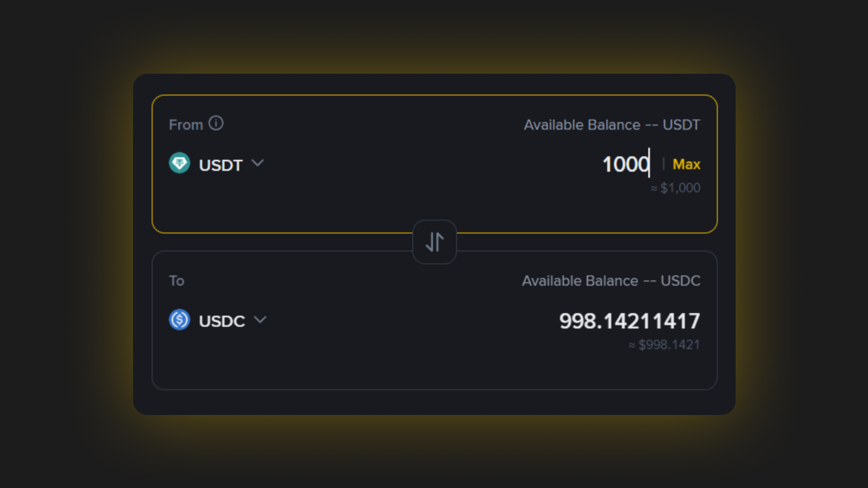The height and width of the screenshot is (488, 868).
Task: Click the ≈ $998.1421 estimated value
Action: 664,346
